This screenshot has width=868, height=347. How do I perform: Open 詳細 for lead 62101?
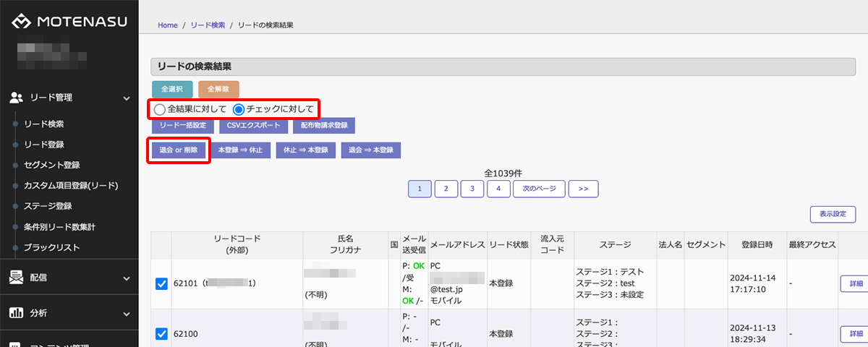[x=854, y=284]
